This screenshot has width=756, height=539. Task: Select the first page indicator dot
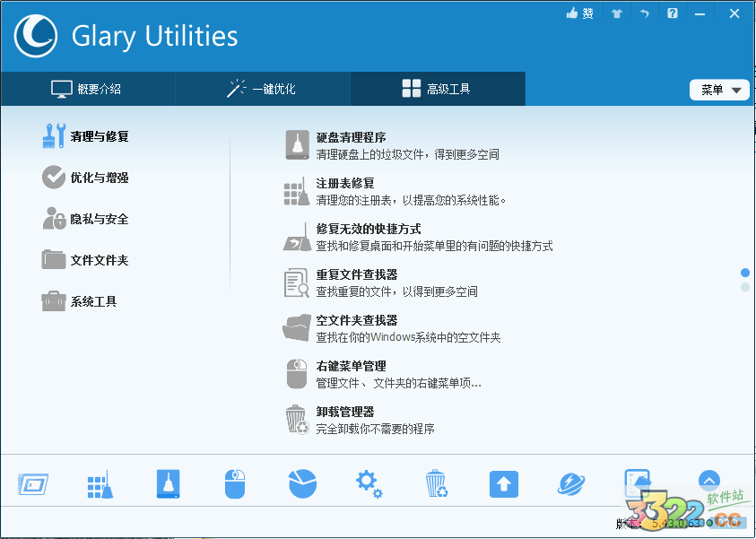(745, 273)
